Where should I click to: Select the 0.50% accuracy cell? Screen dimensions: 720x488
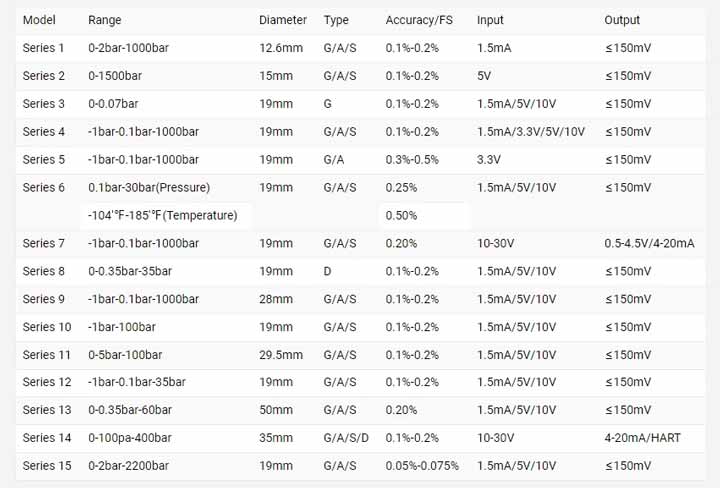coord(401,215)
